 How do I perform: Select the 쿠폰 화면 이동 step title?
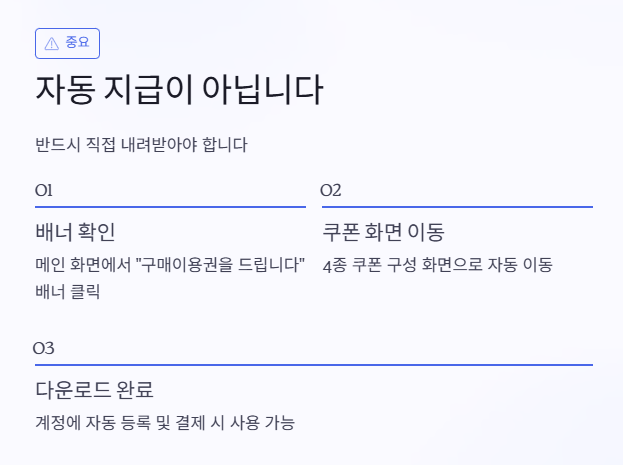click(383, 232)
